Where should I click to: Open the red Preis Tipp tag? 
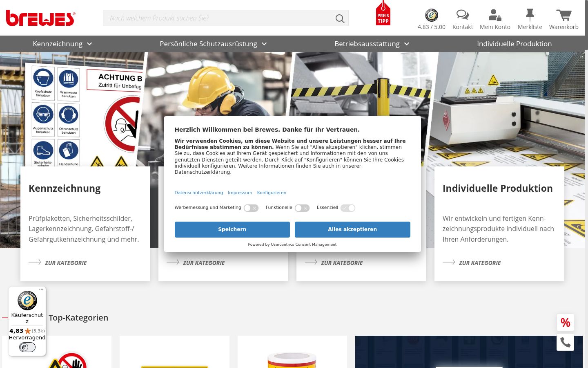tap(383, 13)
